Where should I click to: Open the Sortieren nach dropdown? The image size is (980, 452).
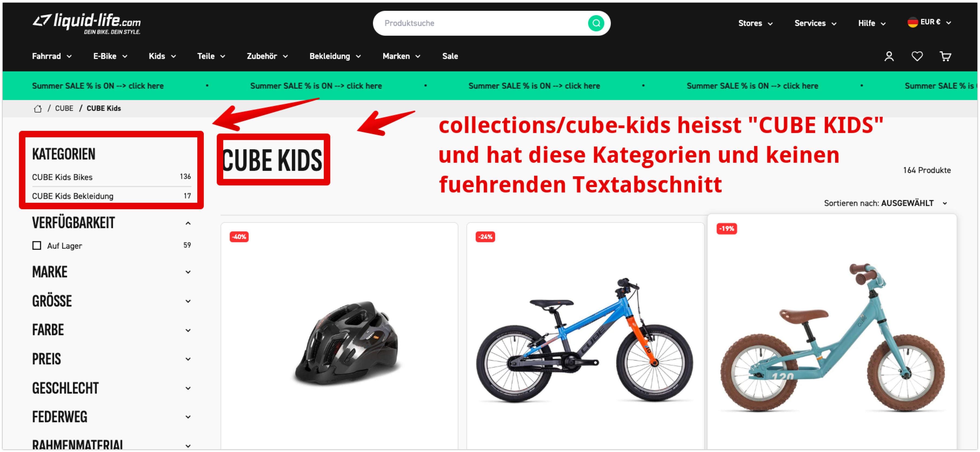pos(885,203)
